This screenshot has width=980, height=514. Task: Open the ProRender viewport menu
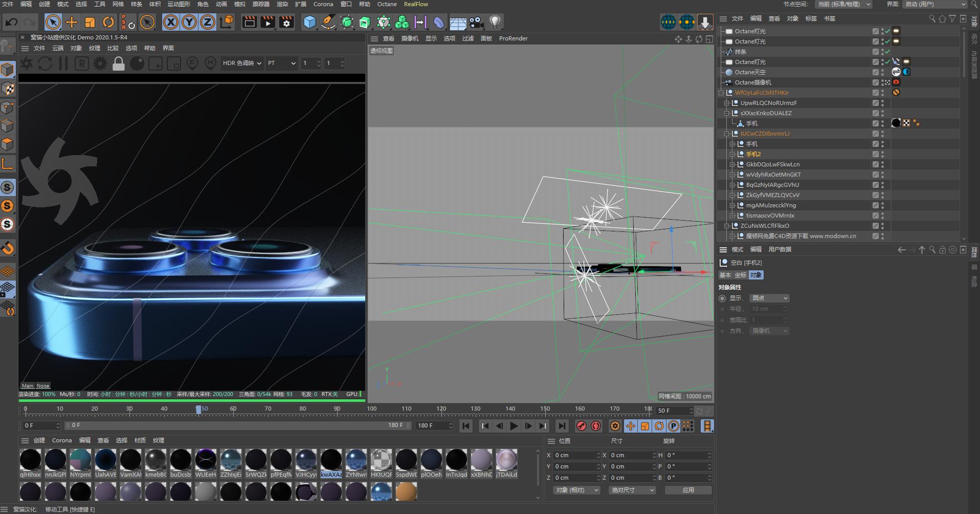(513, 38)
